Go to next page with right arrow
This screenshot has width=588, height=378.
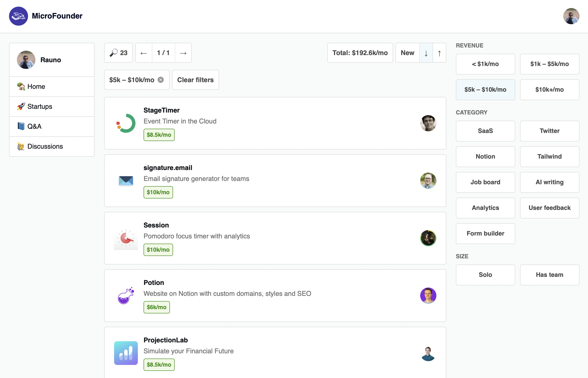point(183,53)
